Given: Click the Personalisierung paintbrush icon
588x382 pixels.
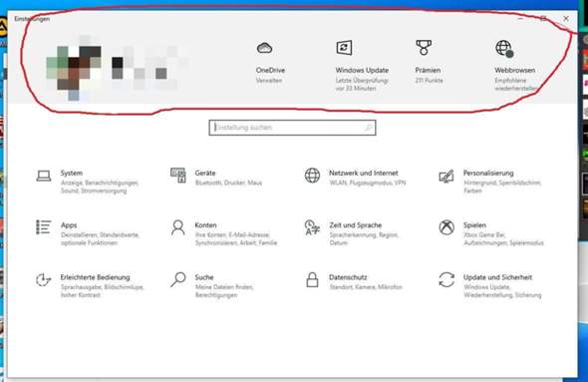Looking at the screenshot, I should pyautogui.click(x=446, y=176).
